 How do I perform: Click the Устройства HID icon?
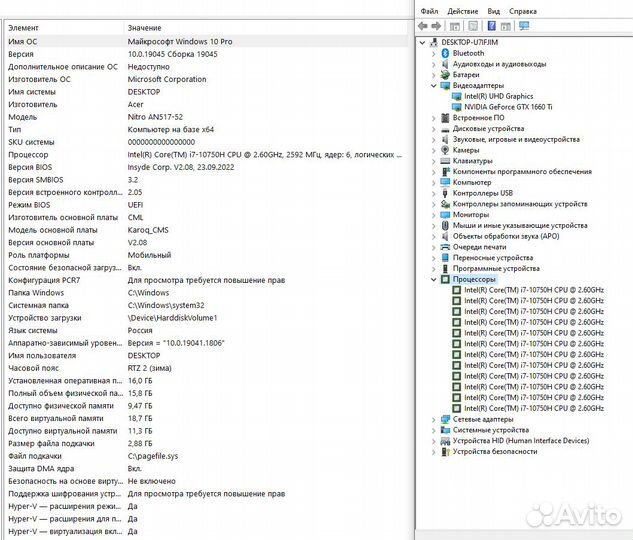point(445,441)
